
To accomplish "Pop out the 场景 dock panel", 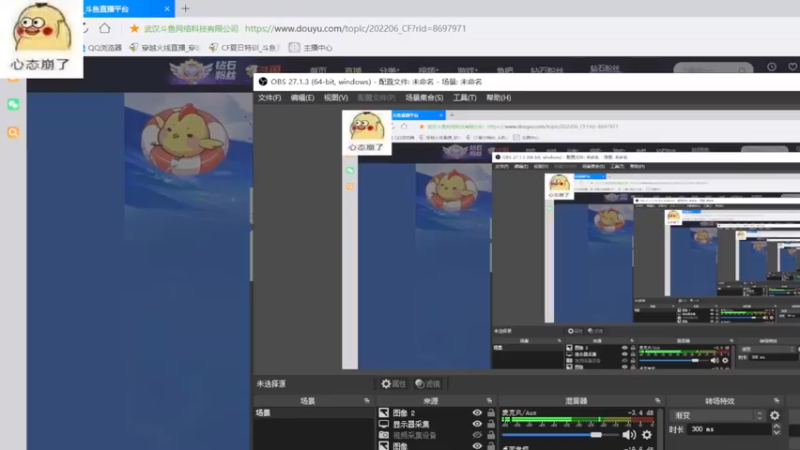I will pyautogui.click(x=367, y=401).
